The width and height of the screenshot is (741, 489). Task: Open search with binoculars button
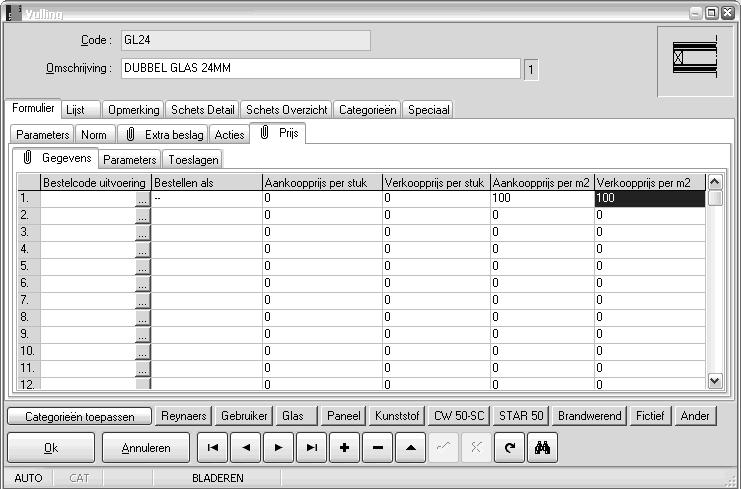[x=543, y=447]
